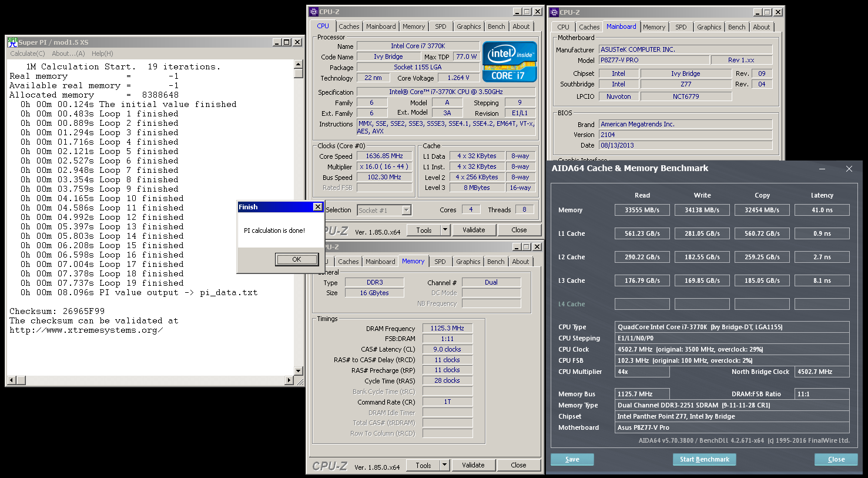Viewport: 868px width, 478px height.
Task: Click the Close button in AIDA64 window
Action: point(836,460)
